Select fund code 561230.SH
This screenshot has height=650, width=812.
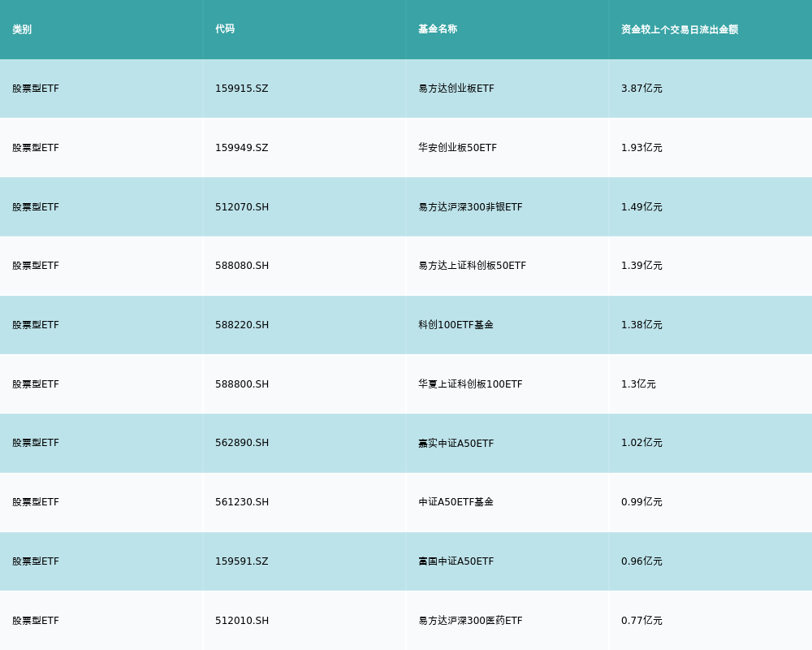point(242,502)
